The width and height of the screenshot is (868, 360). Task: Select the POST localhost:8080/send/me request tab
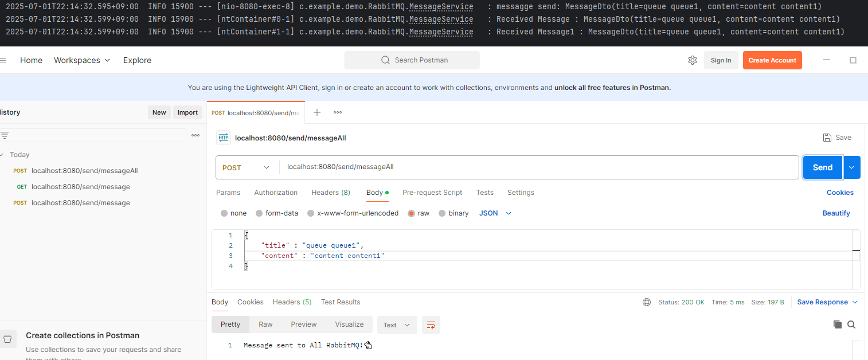tap(256, 113)
